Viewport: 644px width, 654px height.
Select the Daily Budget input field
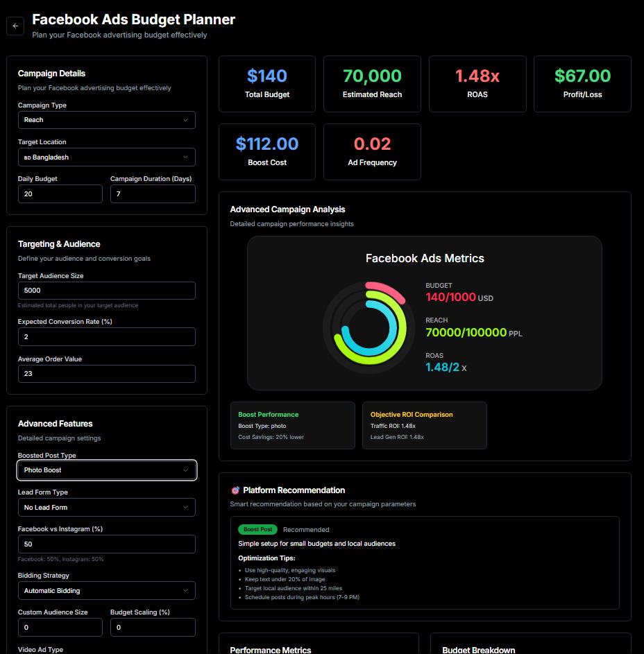coord(60,193)
